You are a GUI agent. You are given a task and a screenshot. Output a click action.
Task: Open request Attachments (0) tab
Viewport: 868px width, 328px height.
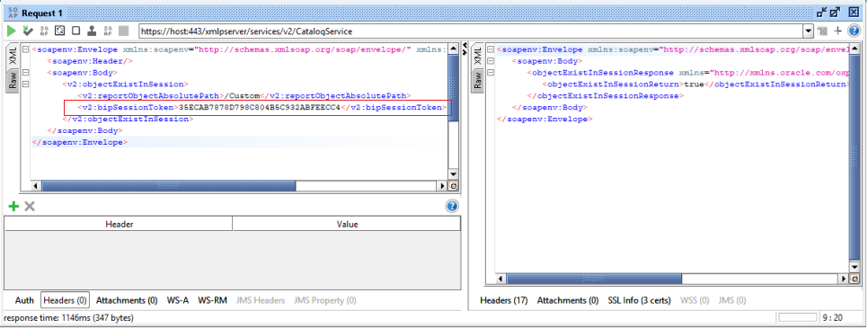coord(127,300)
